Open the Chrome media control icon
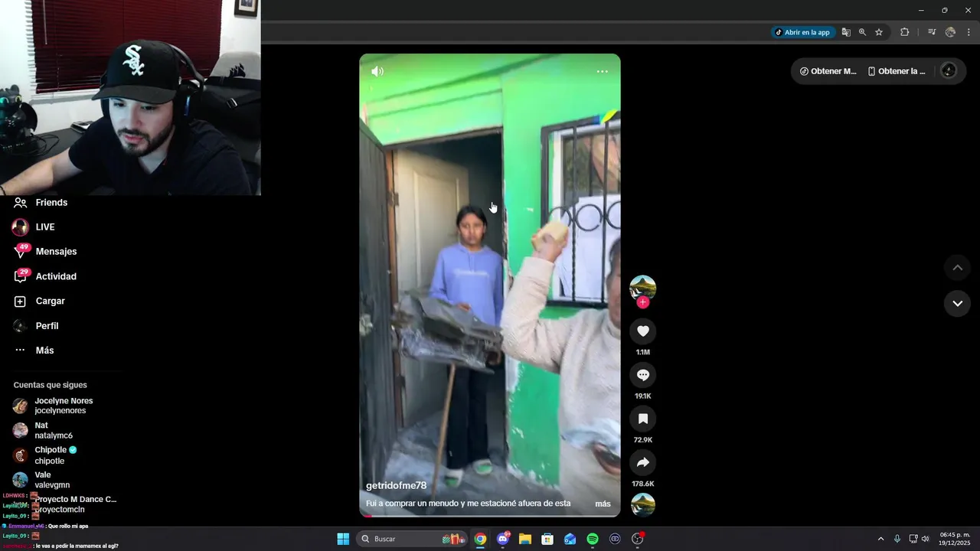 (x=932, y=32)
